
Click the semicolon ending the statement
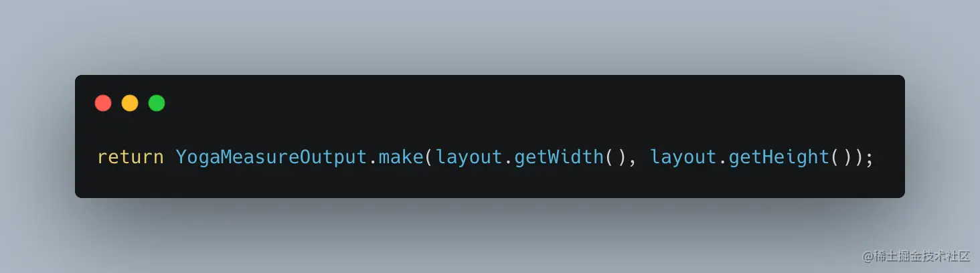pos(868,159)
